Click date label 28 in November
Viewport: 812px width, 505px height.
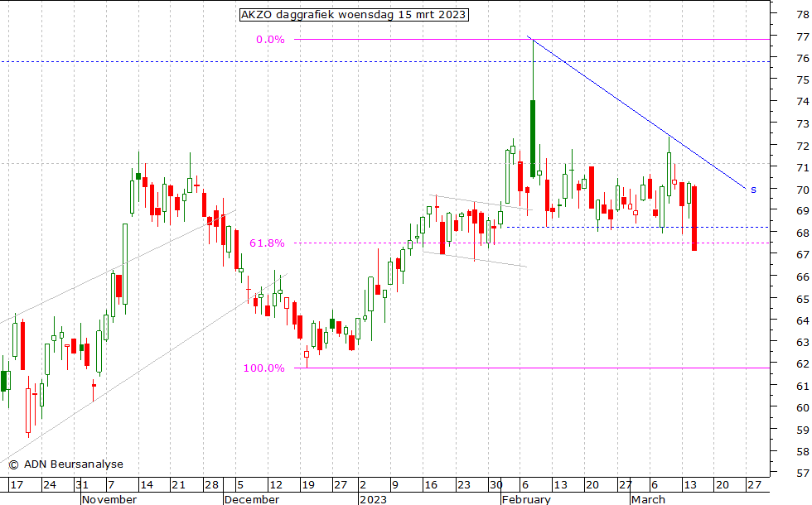tap(211, 485)
